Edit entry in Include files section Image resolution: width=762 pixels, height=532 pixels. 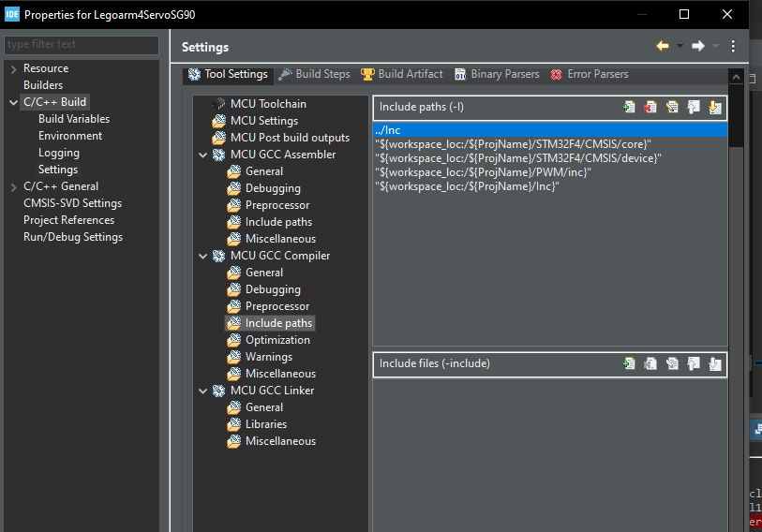(672, 363)
